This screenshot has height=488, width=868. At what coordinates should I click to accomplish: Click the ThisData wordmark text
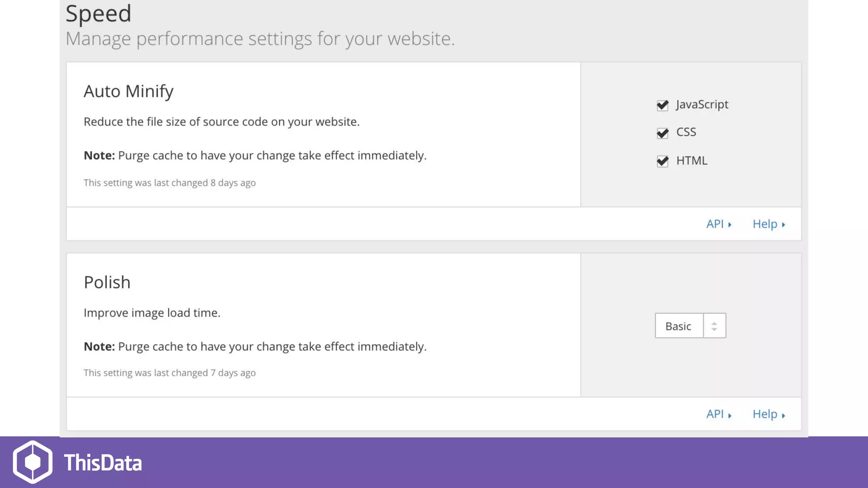[x=103, y=463]
